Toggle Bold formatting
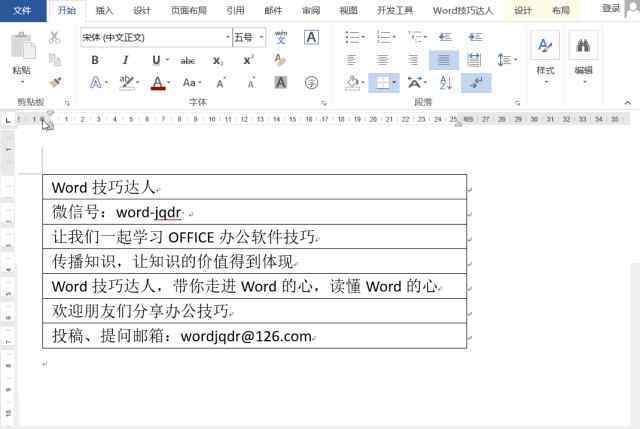The width and height of the screenshot is (640, 429). point(95,60)
